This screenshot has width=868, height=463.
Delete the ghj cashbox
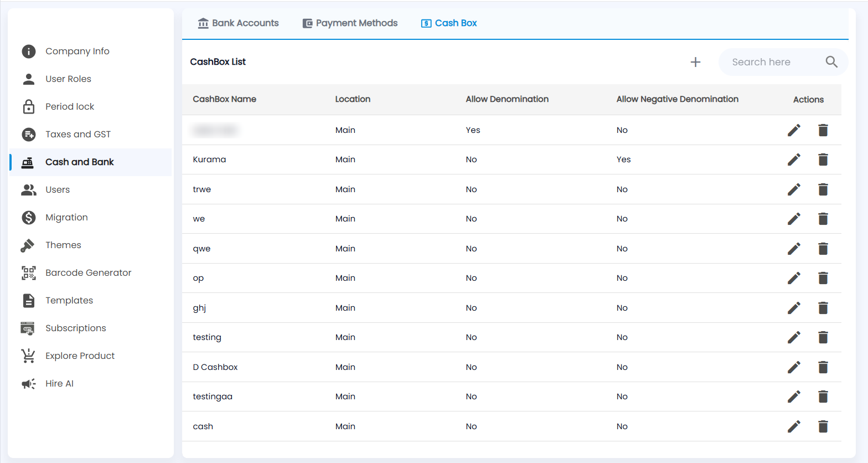tap(823, 308)
